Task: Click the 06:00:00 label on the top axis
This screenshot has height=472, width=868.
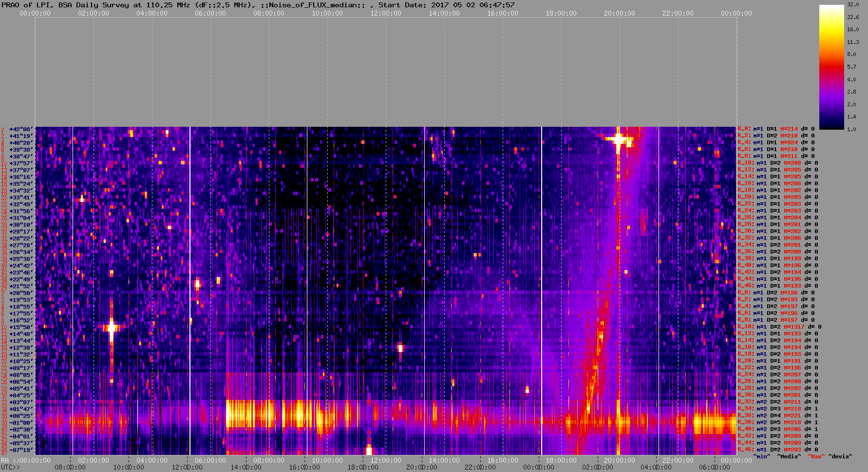Action: pos(210,14)
